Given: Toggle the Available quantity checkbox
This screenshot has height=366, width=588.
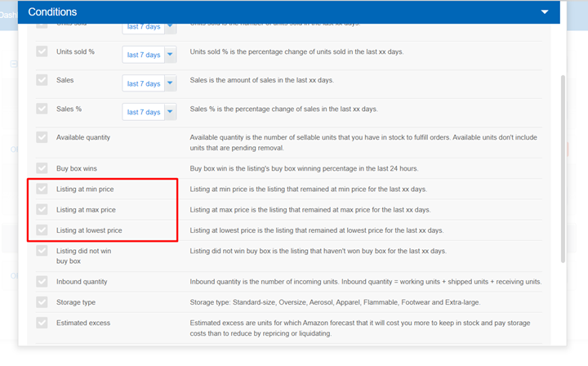Looking at the screenshot, I should (42, 137).
